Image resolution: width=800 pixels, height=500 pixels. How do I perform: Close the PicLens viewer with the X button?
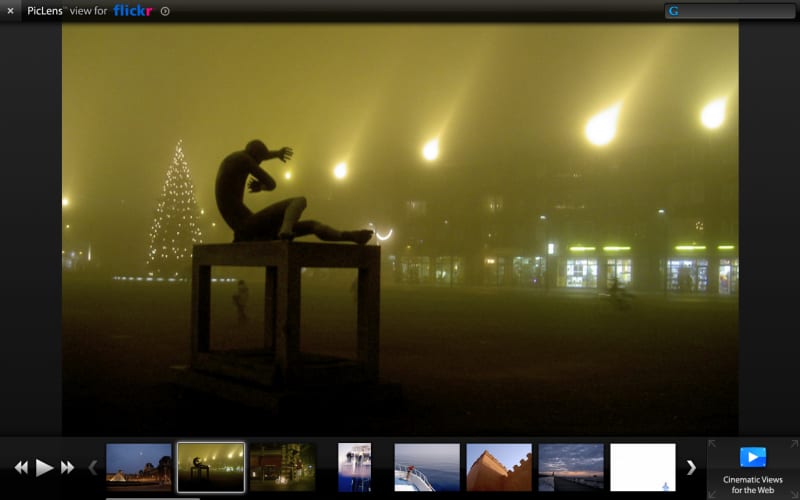pos(10,11)
